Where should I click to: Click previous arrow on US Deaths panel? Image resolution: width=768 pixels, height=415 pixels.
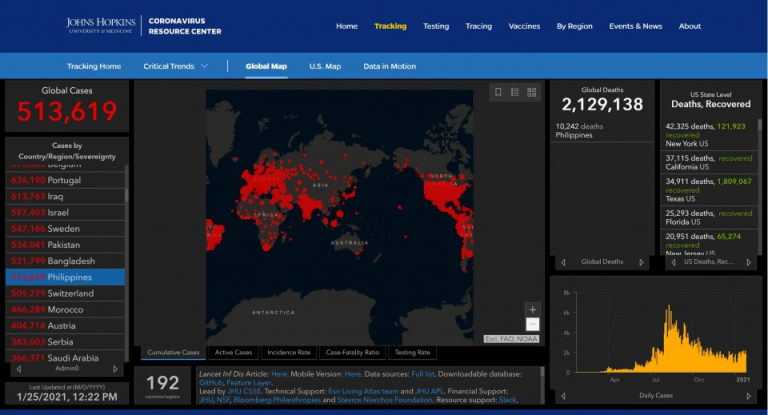coord(670,262)
